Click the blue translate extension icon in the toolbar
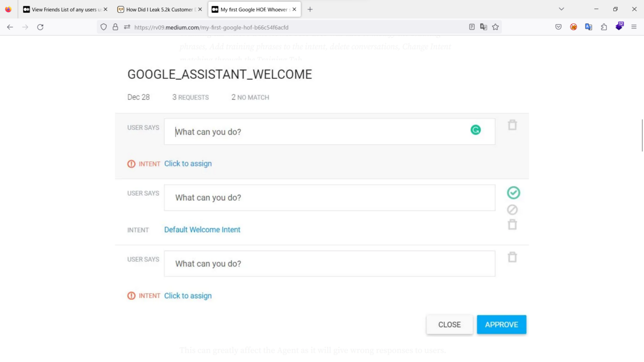Screen dimensions: 644x362 (589, 27)
